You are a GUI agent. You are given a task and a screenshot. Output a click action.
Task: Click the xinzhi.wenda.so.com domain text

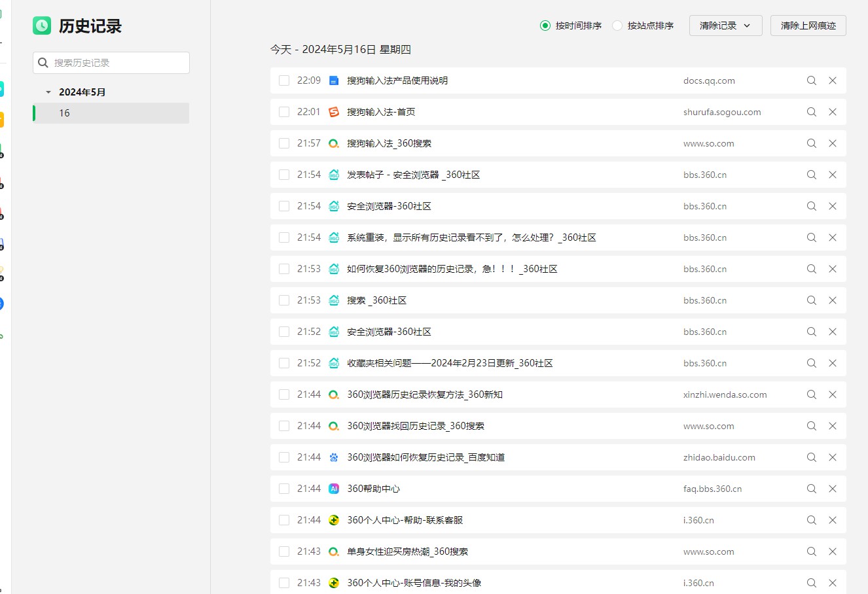(725, 394)
